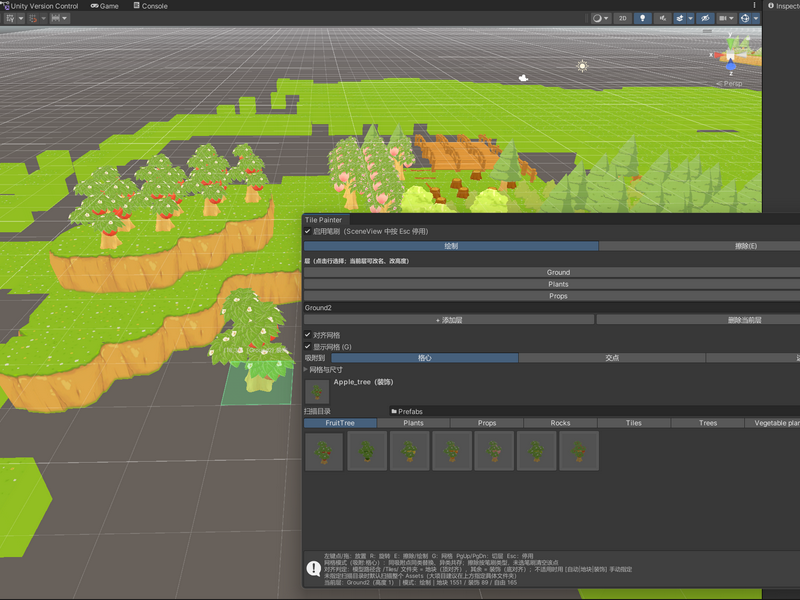Toggle scene lighting with the lightbulb icon
This screenshot has height=600, width=800.
[x=642, y=18]
